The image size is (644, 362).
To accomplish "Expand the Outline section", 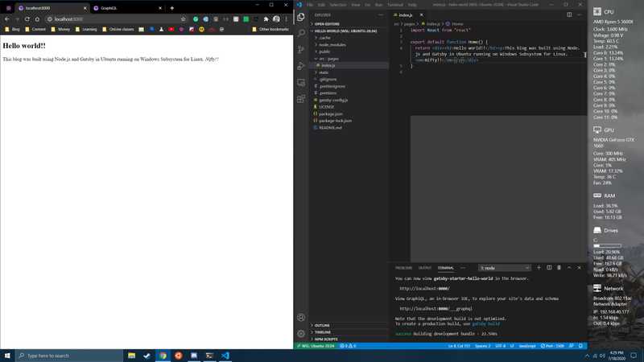I will [322, 326].
